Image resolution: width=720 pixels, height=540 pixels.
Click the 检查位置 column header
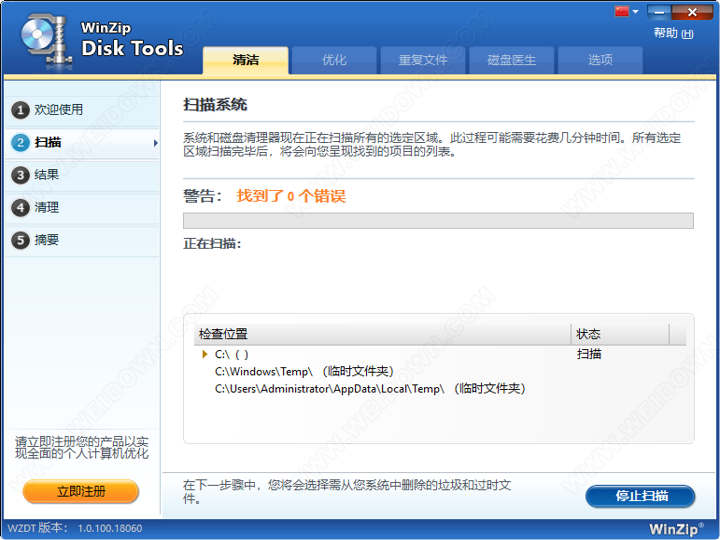[382, 334]
